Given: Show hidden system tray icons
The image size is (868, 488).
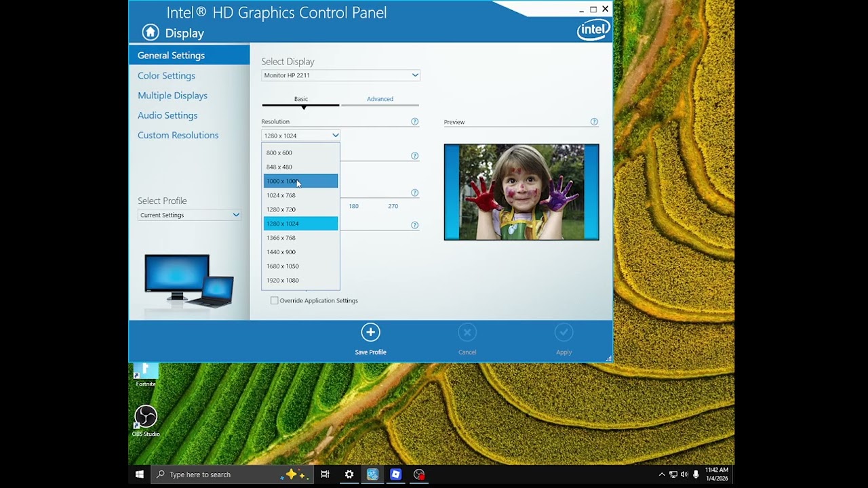Looking at the screenshot, I should (662, 474).
